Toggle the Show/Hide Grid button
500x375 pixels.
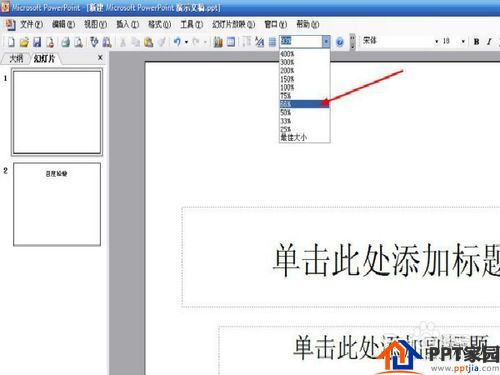tap(272, 42)
